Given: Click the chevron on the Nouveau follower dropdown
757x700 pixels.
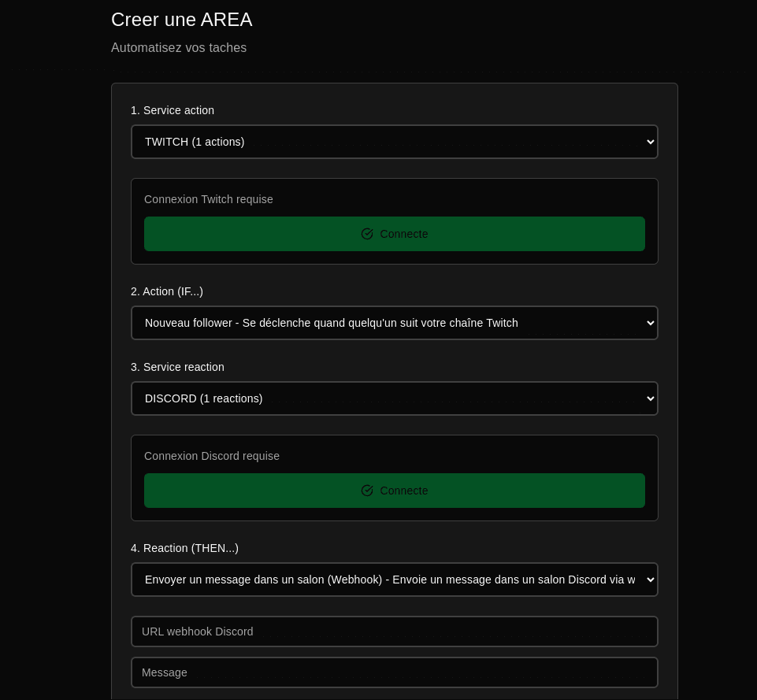Looking at the screenshot, I should click(650, 323).
